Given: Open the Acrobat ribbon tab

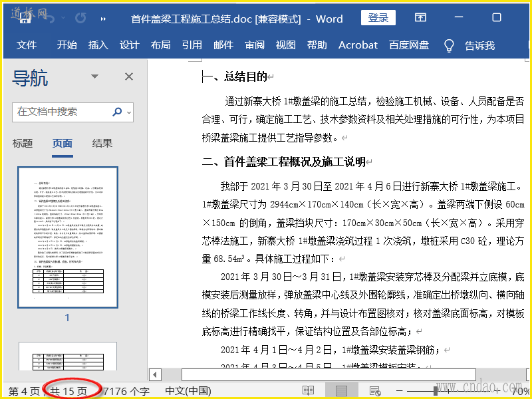Looking at the screenshot, I should [358, 45].
